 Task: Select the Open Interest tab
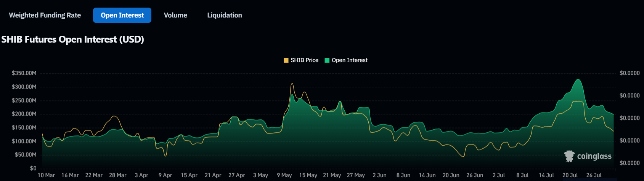point(122,15)
